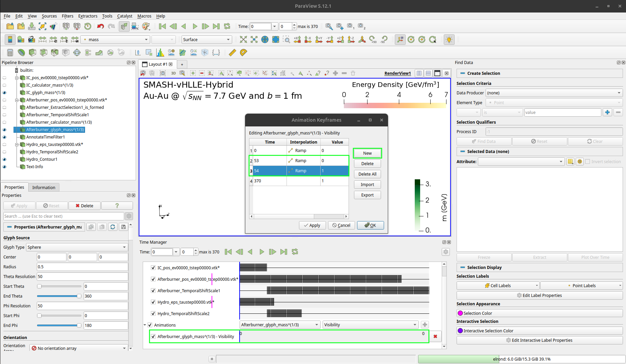Click the Undo icon in the toolbar
This screenshot has width=626, height=364.
tap(100, 26)
